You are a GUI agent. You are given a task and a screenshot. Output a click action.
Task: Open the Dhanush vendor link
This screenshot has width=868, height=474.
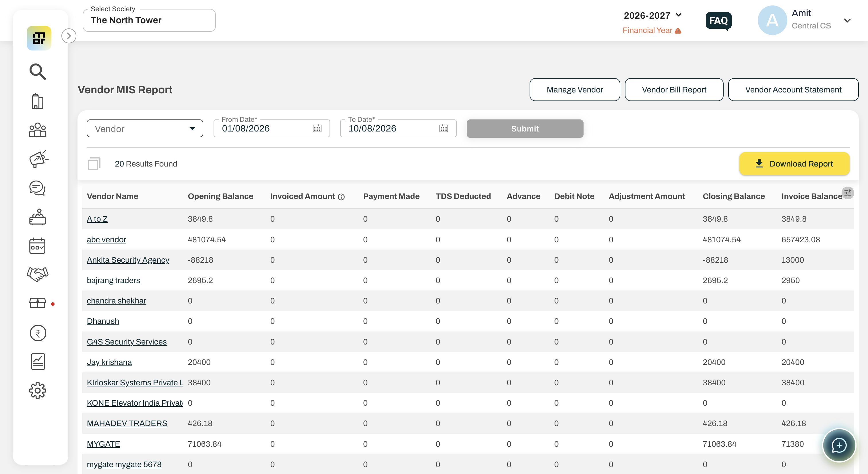tap(103, 321)
